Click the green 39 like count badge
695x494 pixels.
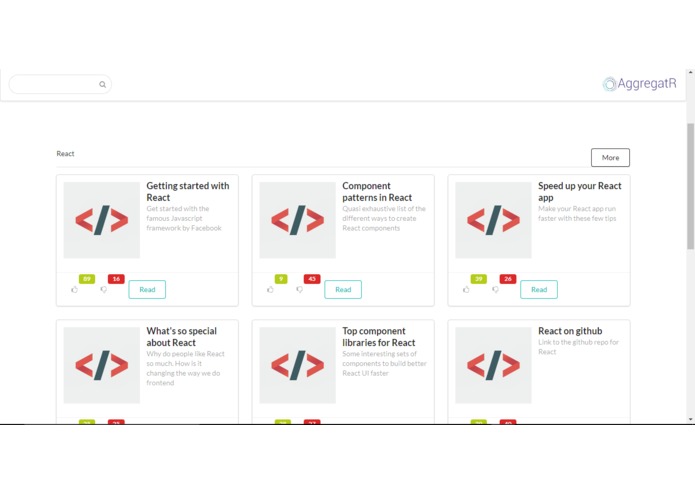(x=479, y=279)
